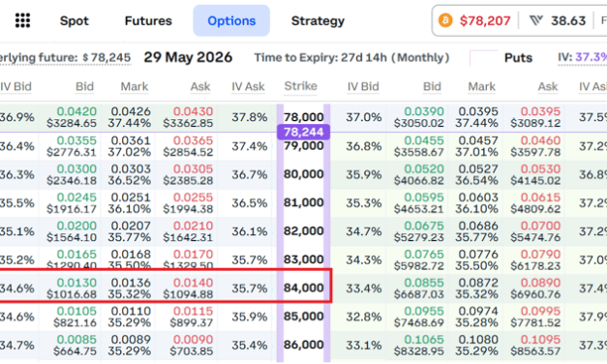Click call ask 0.0170 for 83,000 strike
Screen dimensions: 607x364
pyautogui.click(x=188, y=259)
